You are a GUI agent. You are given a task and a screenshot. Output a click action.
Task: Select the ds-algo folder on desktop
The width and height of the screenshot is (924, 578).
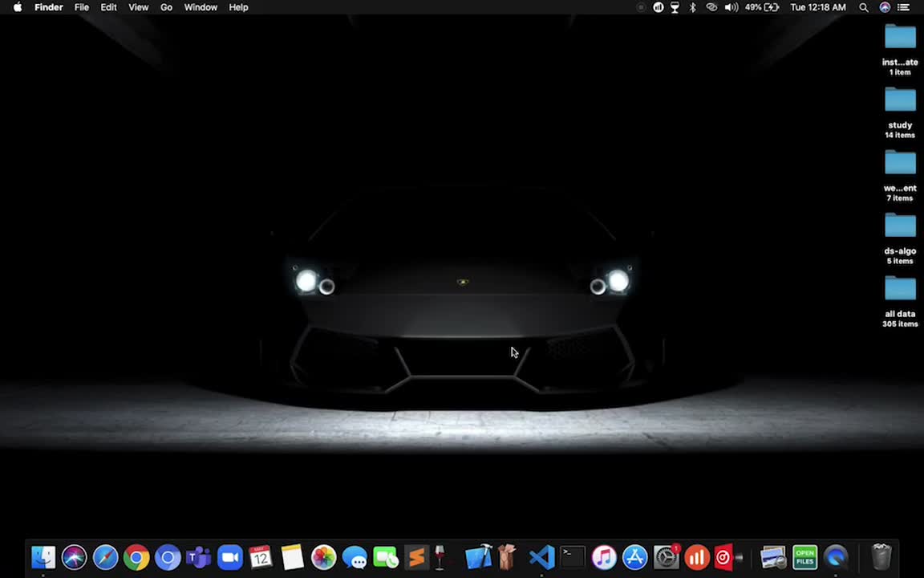[900, 227]
